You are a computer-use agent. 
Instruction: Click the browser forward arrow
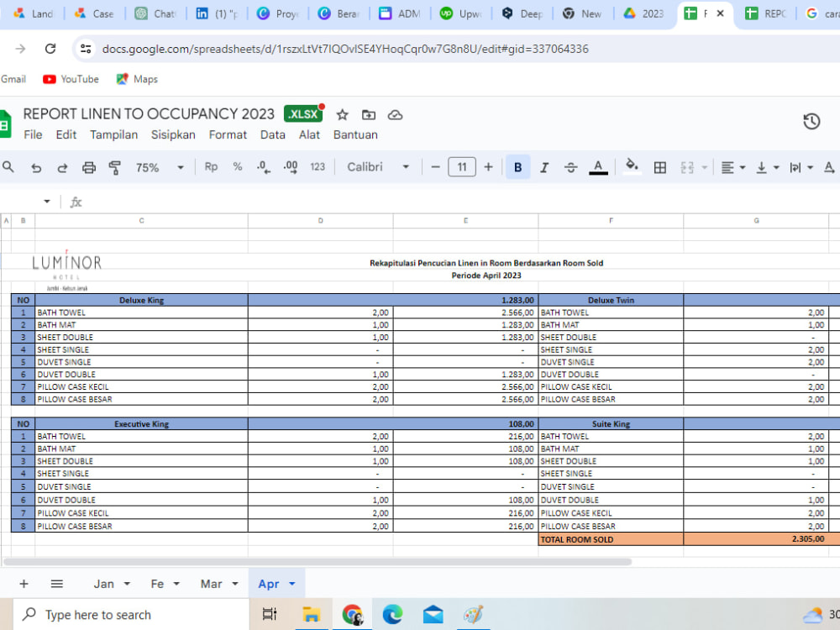(x=20, y=49)
